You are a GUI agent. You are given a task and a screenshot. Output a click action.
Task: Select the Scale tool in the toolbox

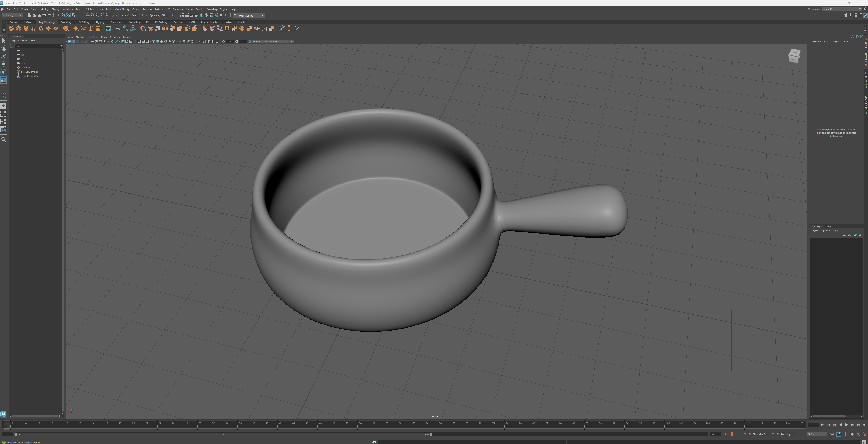3,80
